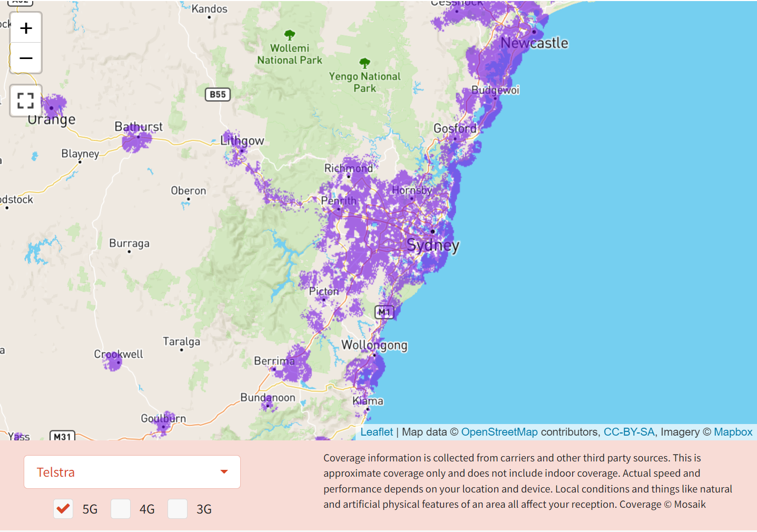The width and height of the screenshot is (757, 532).
Task: Click the Yengo National Park tree icon
Action: pyautogui.click(x=365, y=64)
